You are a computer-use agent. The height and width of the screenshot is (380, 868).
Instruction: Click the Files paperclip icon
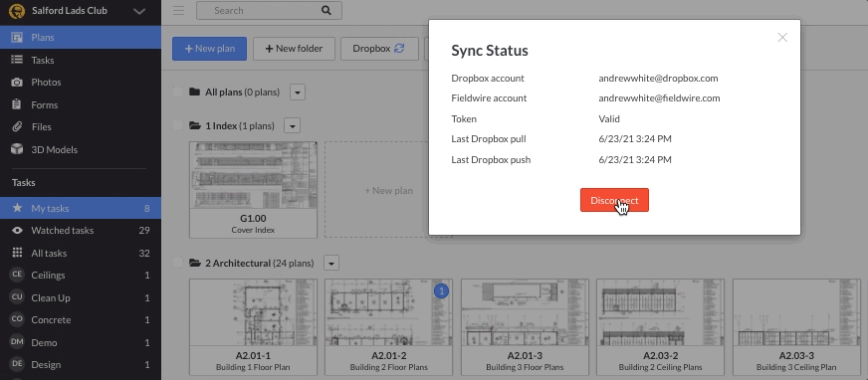pyautogui.click(x=17, y=126)
